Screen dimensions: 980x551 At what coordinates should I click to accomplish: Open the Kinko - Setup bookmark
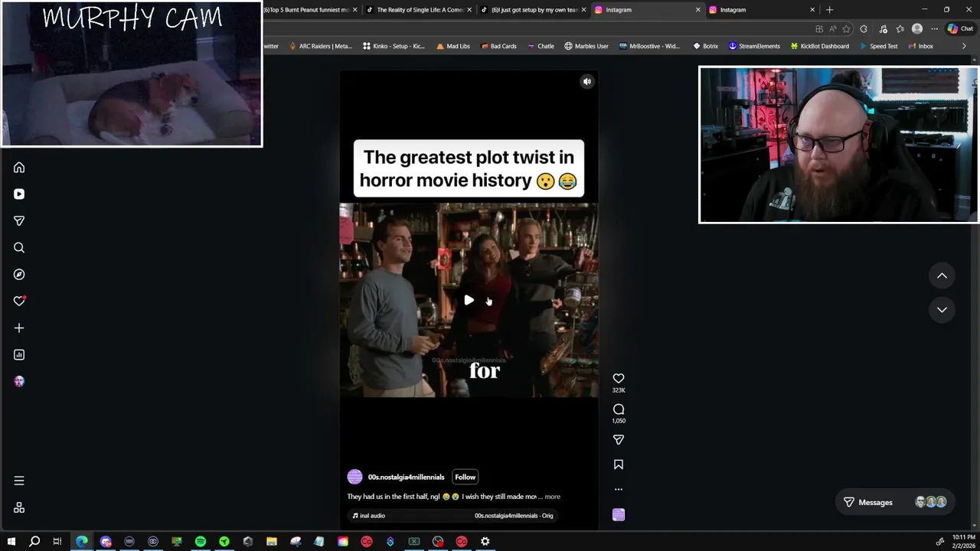(x=394, y=46)
